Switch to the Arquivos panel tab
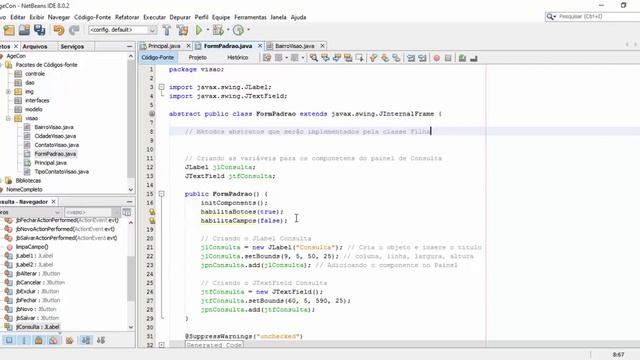Viewport: 640px width, 360px height. (x=35, y=47)
